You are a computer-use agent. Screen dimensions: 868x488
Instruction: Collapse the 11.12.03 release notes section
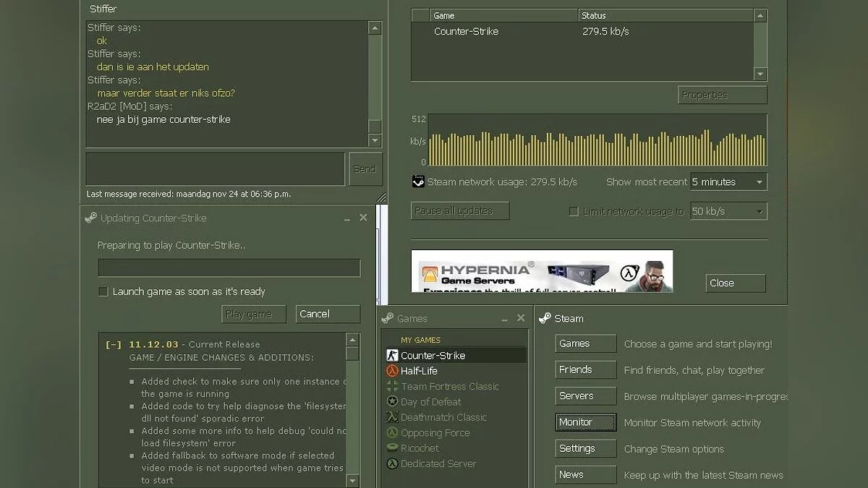[x=114, y=345]
